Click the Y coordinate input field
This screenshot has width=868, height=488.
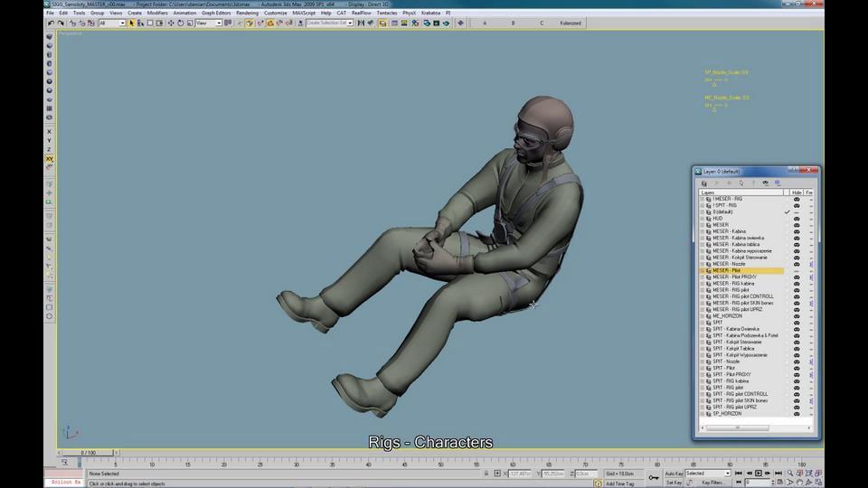[x=553, y=474]
